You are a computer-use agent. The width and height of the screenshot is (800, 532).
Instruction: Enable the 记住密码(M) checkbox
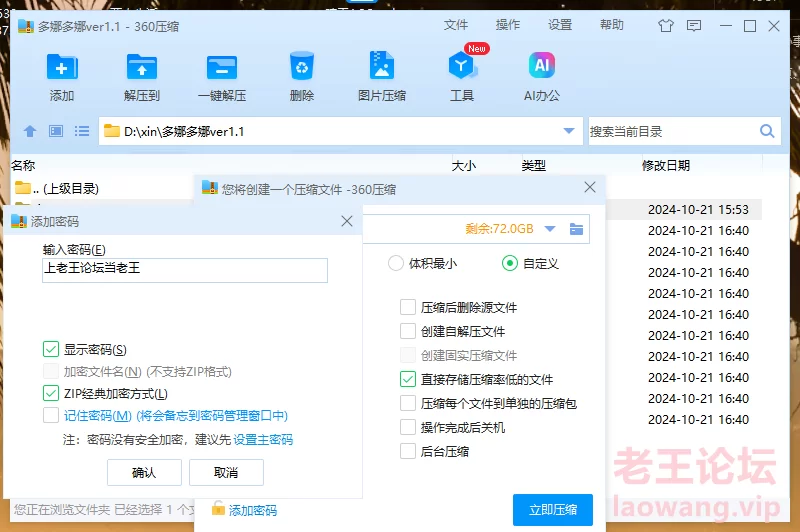point(51,415)
